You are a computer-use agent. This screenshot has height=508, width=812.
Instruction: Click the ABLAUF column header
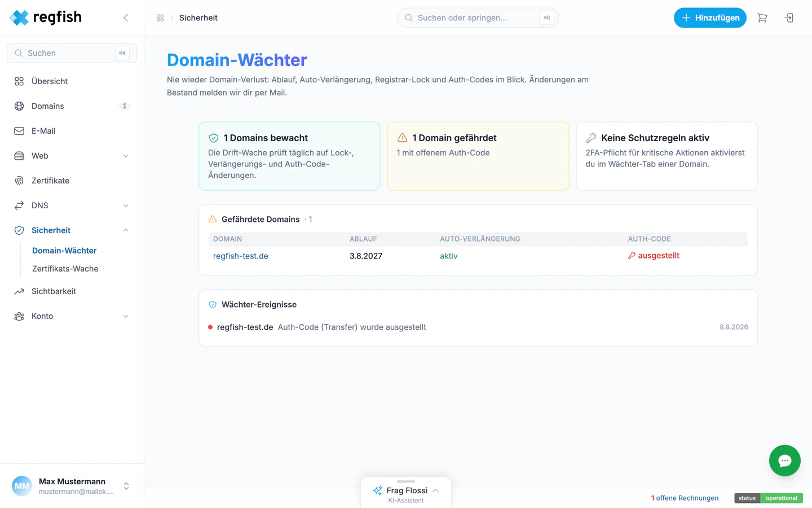coord(363,239)
